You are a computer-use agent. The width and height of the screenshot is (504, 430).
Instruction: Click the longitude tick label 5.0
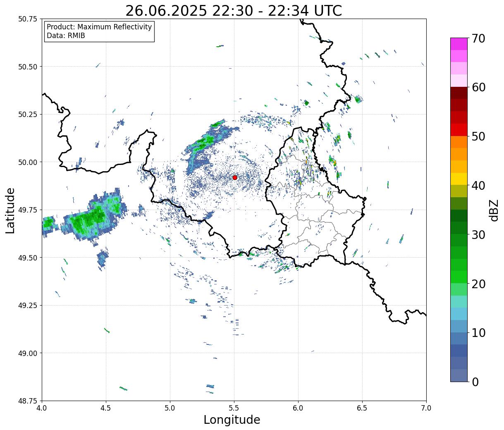tap(170, 408)
